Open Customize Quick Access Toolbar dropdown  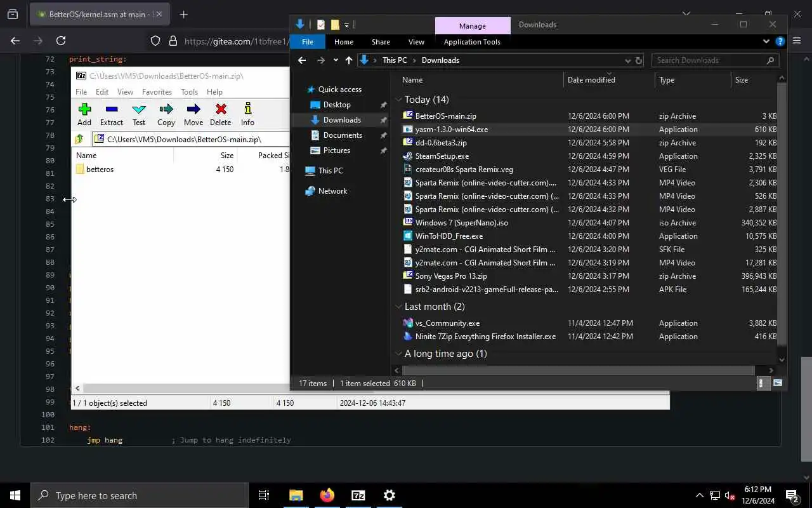[346, 25]
